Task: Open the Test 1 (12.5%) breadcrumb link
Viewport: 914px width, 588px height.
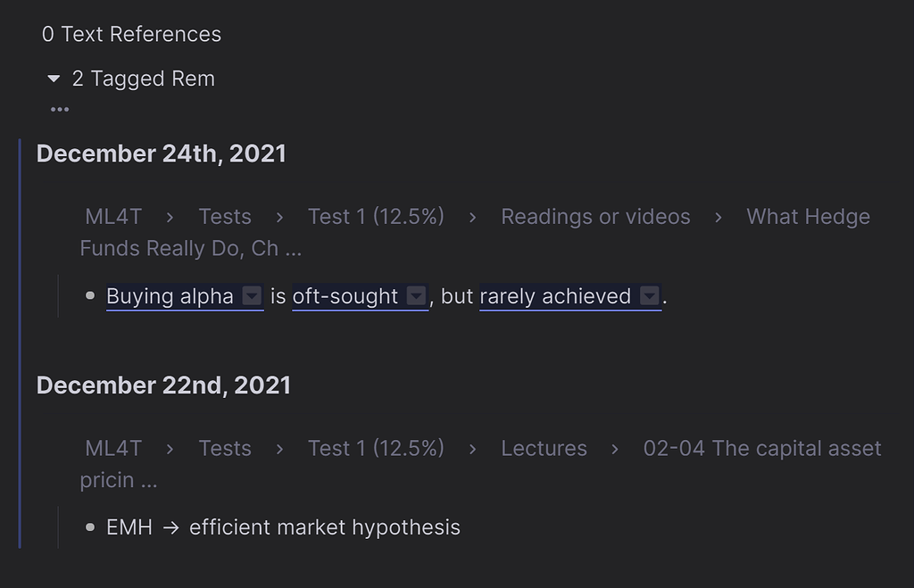Action: [x=376, y=216]
